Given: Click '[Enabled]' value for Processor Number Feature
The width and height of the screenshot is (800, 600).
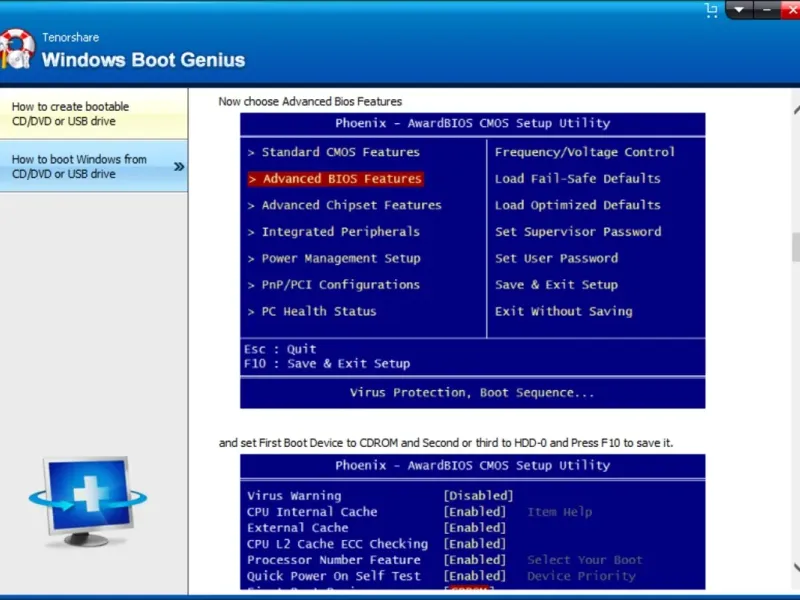Looking at the screenshot, I should click(x=474, y=560).
